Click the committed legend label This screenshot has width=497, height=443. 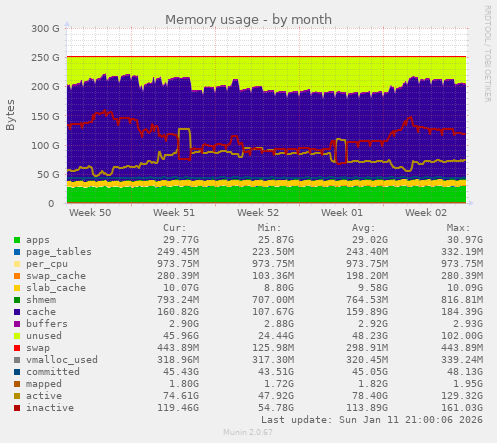tap(53, 372)
